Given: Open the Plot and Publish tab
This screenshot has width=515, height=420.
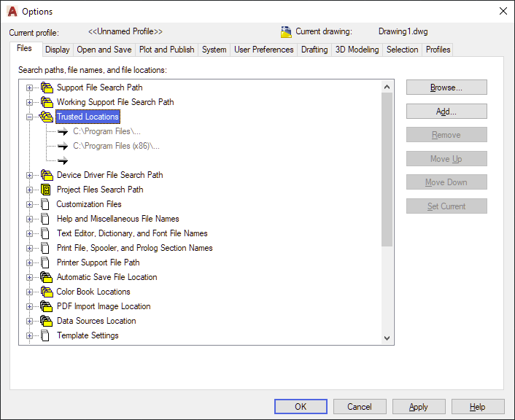Looking at the screenshot, I should pyautogui.click(x=166, y=50).
